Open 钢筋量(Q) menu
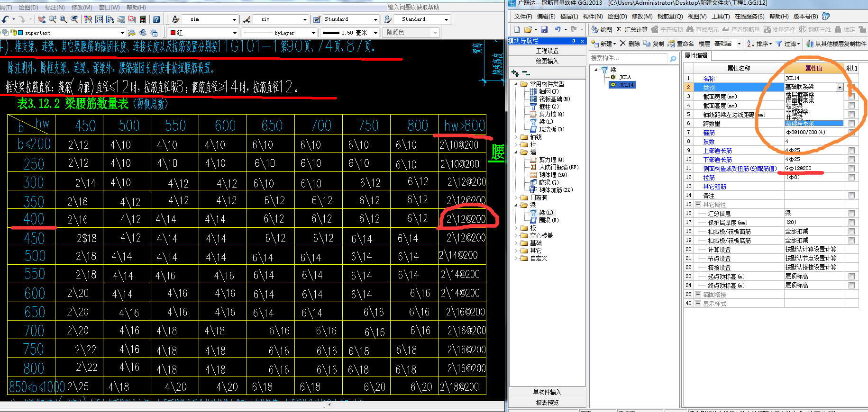 670,16
